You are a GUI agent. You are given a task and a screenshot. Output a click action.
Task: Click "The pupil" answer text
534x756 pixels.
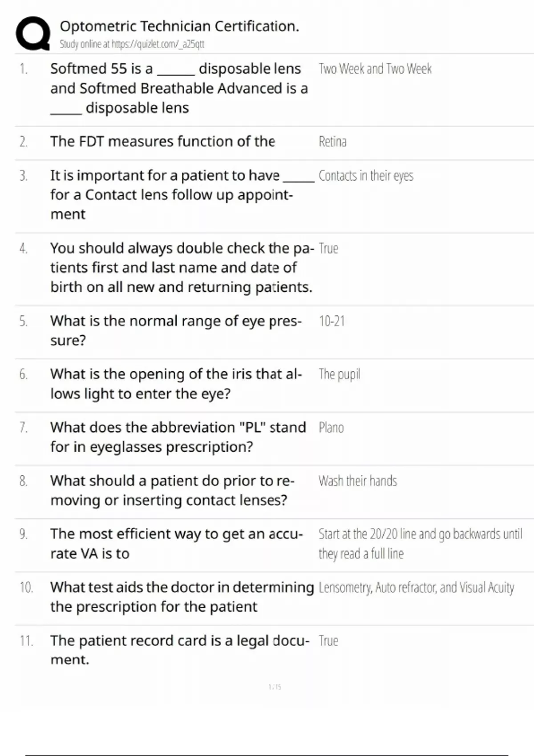coord(339,374)
